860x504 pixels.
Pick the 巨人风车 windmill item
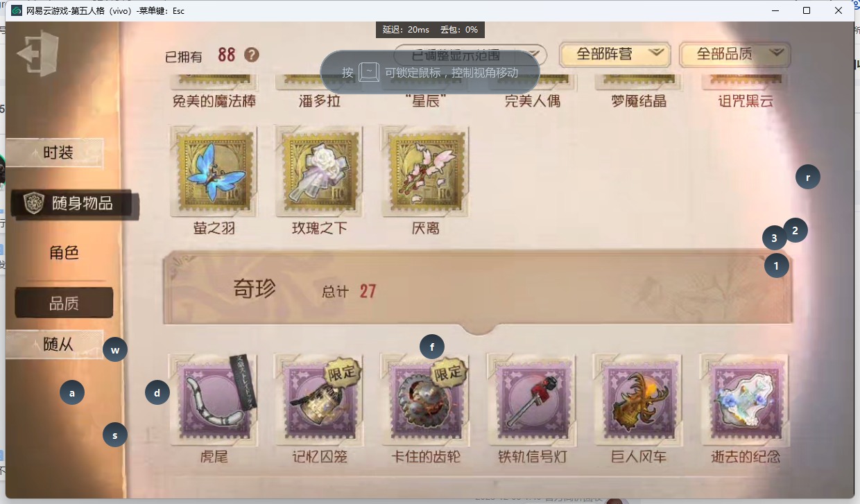(637, 400)
